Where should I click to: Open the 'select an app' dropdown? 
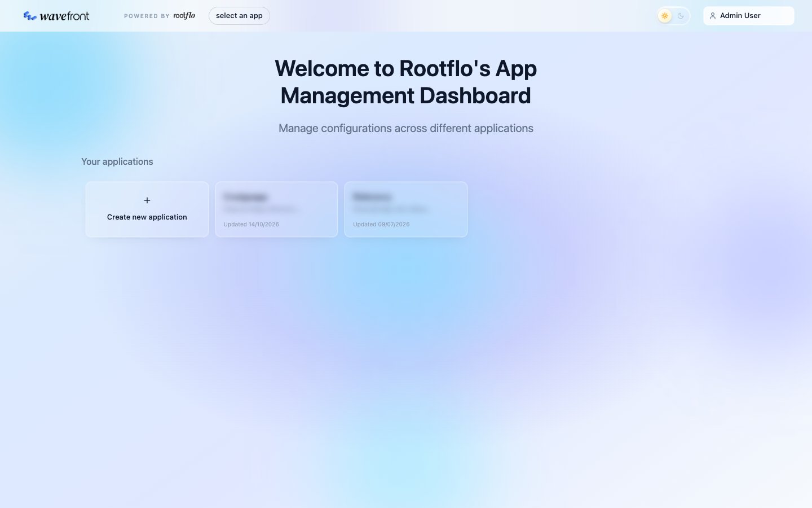tap(239, 16)
